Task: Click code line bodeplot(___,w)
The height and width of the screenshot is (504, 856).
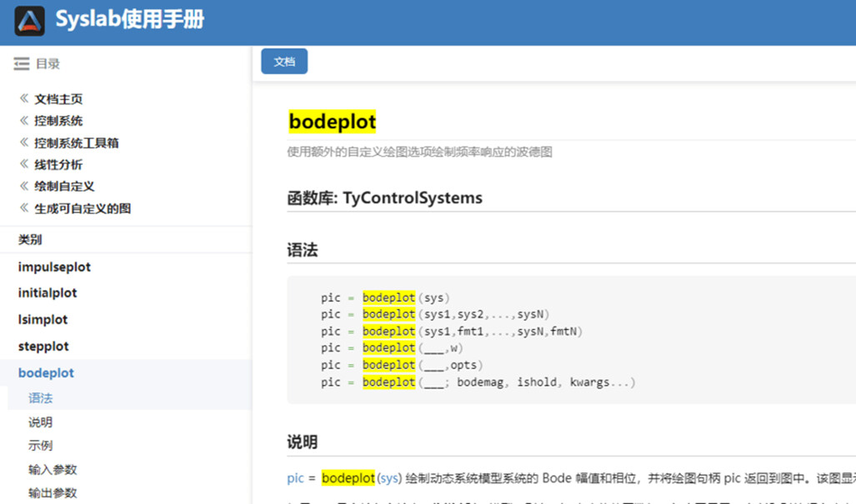Action: (x=392, y=347)
